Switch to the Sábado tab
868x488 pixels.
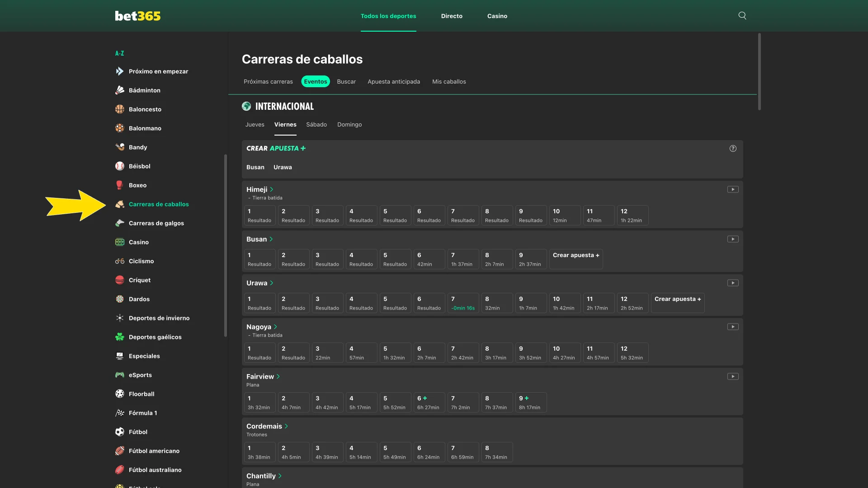316,125
